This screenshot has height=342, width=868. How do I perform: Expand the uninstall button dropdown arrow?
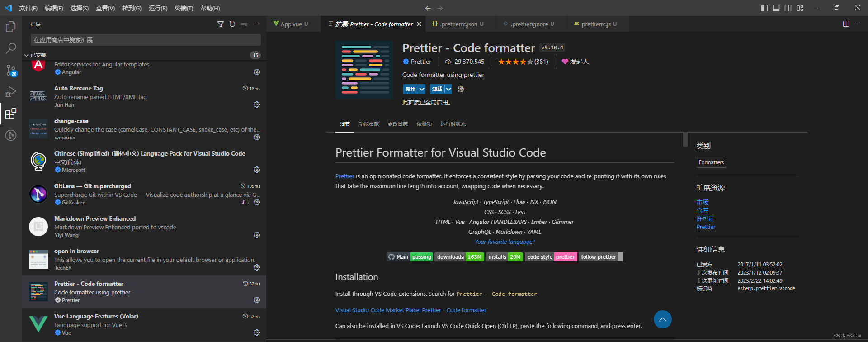pos(448,89)
